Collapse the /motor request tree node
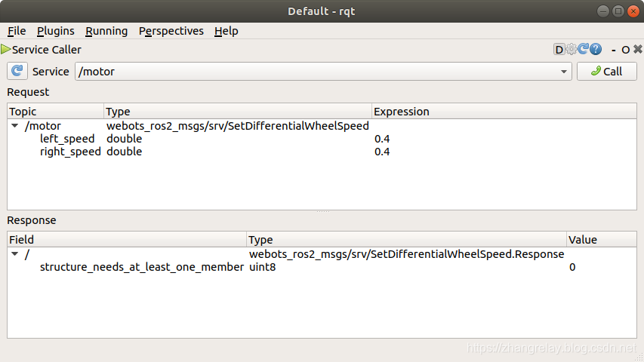This screenshot has height=362, width=644. [15, 126]
